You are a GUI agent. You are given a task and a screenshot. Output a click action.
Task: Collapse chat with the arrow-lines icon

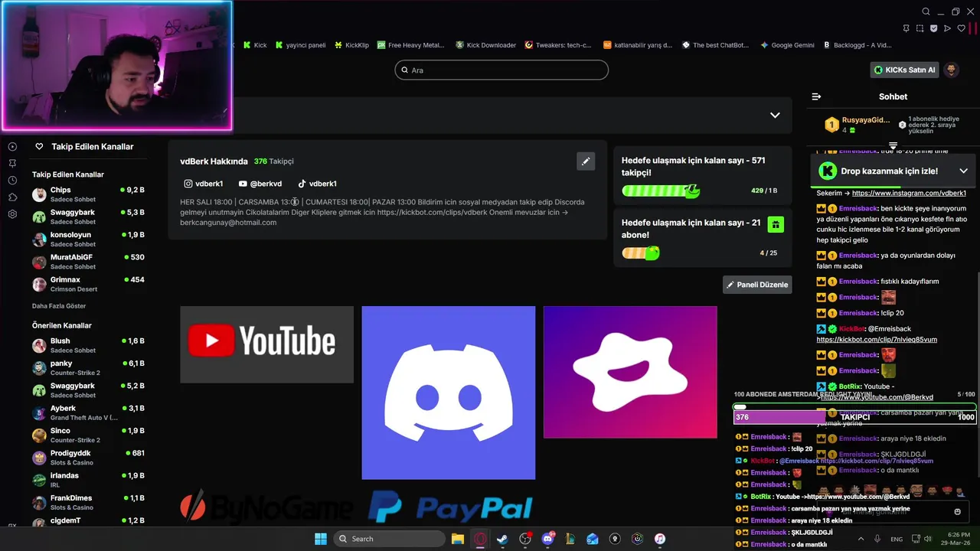[816, 96]
